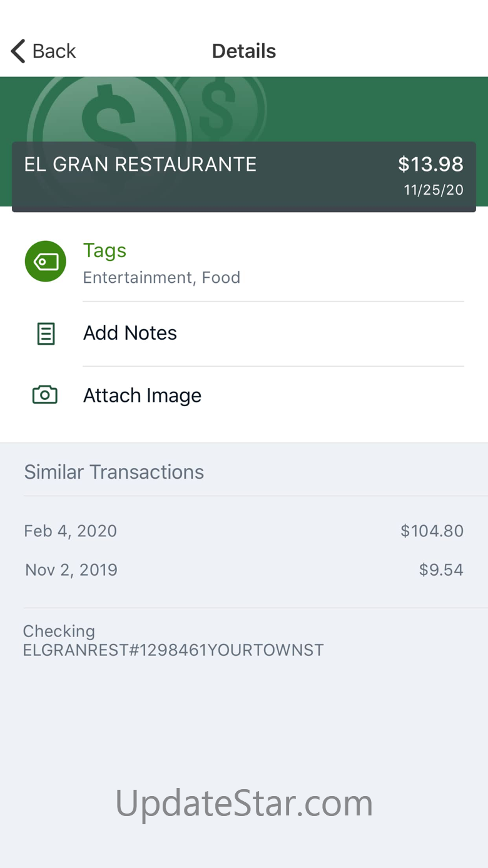
Task: Tap the $9.54 transaction amount
Action: pyautogui.click(x=441, y=570)
